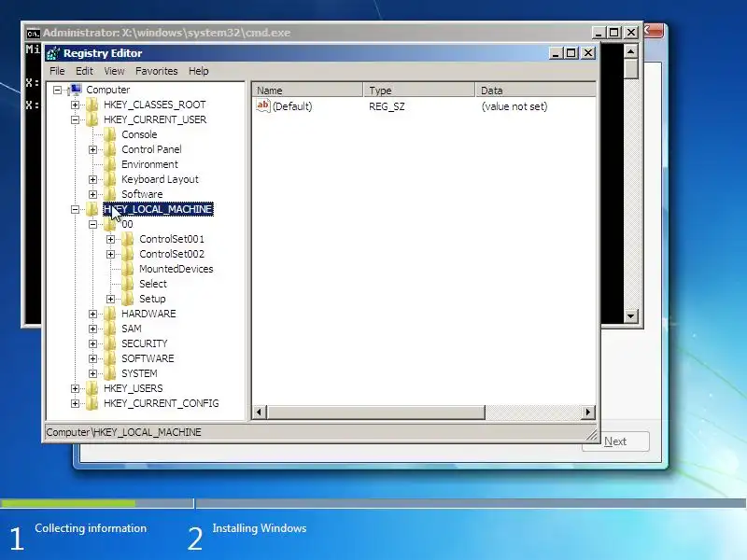
Task: Collapse the Computer root node
Action: (57, 90)
